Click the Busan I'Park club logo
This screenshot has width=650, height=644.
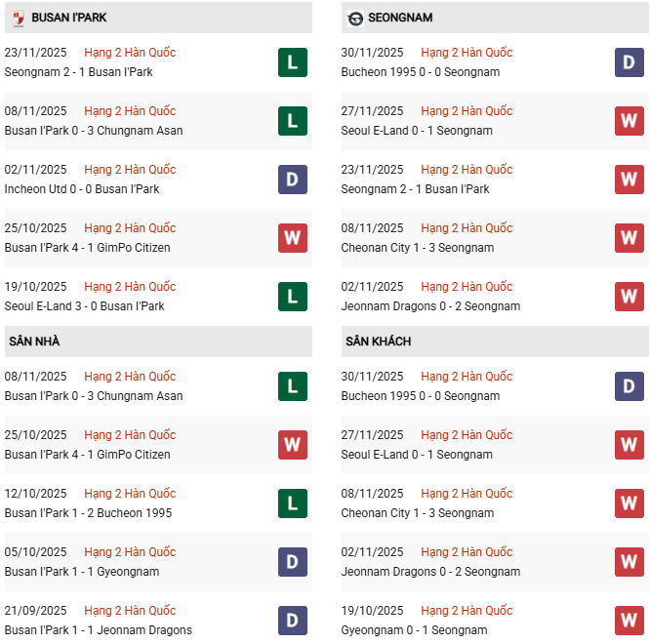point(18,18)
